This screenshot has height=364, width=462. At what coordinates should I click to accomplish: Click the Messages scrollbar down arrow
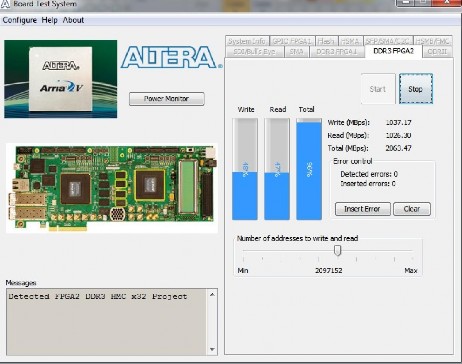click(212, 349)
